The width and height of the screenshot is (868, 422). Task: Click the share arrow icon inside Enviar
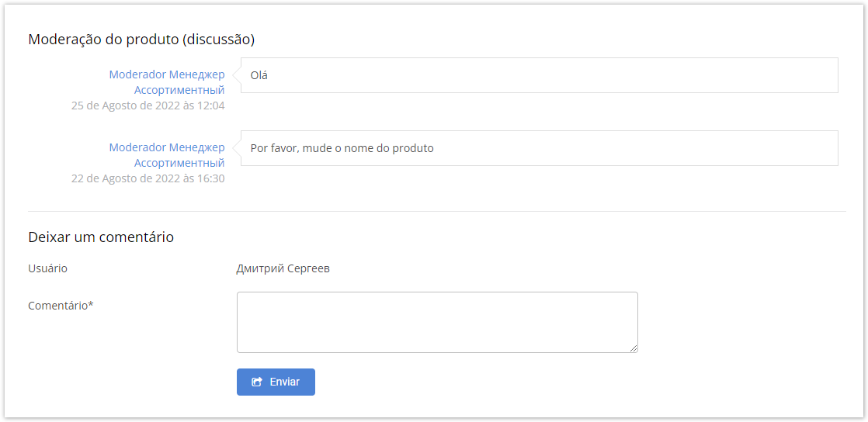tap(257, 382)
